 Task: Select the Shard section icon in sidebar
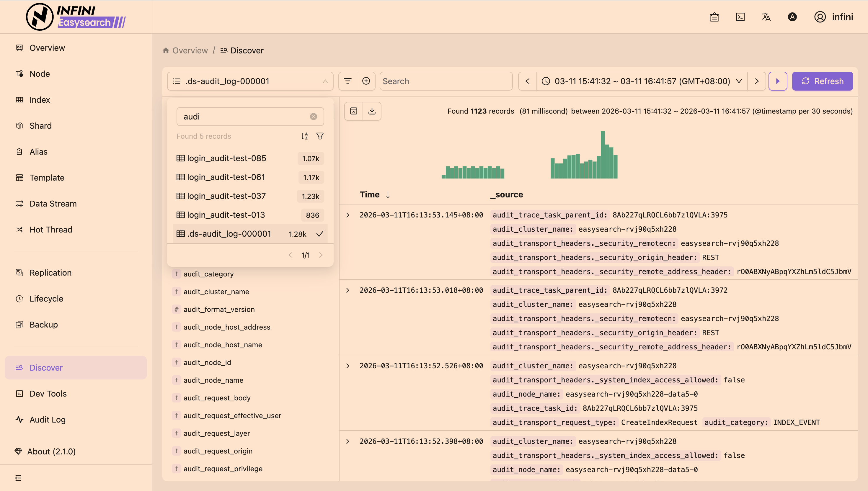pyautogui.click(x=19, y=125)
